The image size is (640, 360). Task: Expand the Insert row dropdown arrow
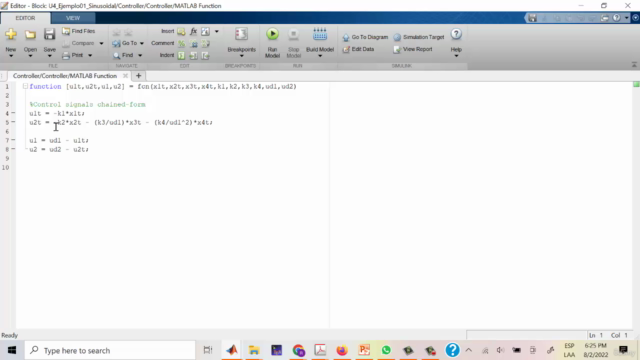217,31
